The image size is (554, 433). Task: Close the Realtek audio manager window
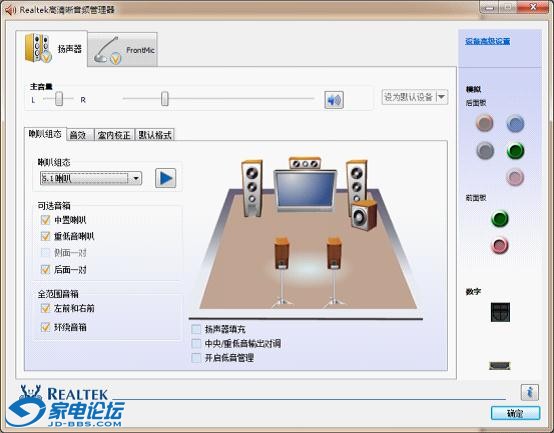[532, 7]
